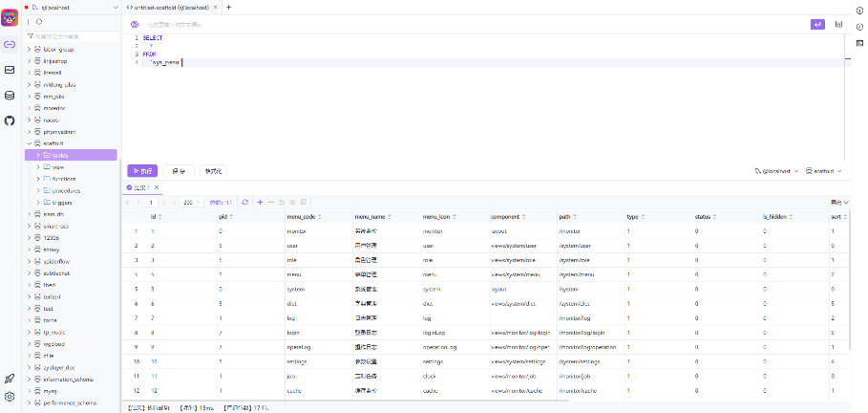
Task: Collapse the scaffold database node
Action: pos(30,142)
